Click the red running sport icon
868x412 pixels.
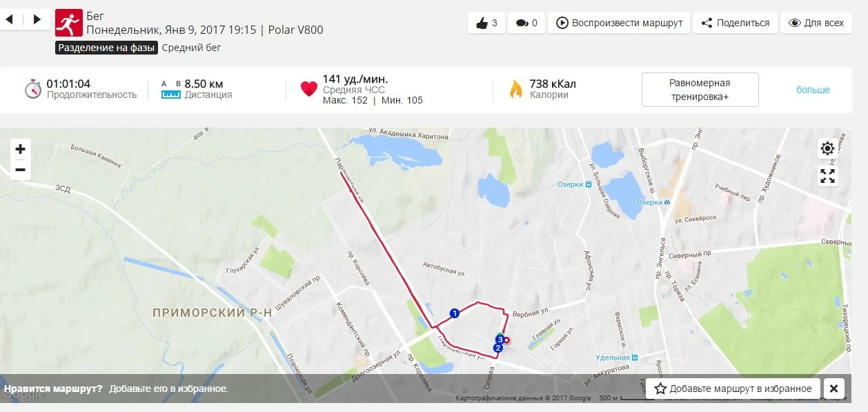point(68,23)
